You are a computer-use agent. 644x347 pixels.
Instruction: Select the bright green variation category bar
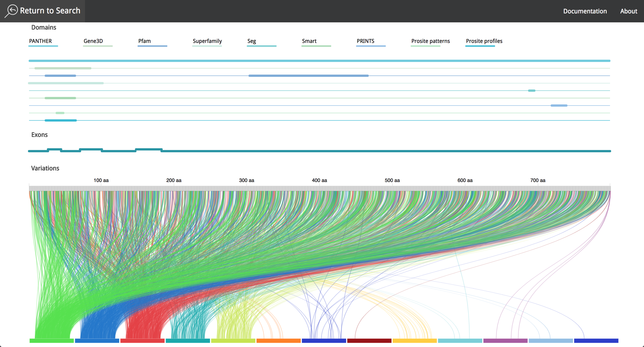(x=52, y=341)
